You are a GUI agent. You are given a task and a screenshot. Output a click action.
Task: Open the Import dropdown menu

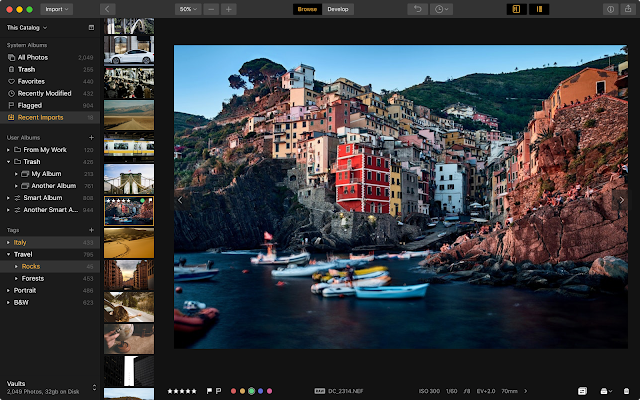click(x=56, y=9)
